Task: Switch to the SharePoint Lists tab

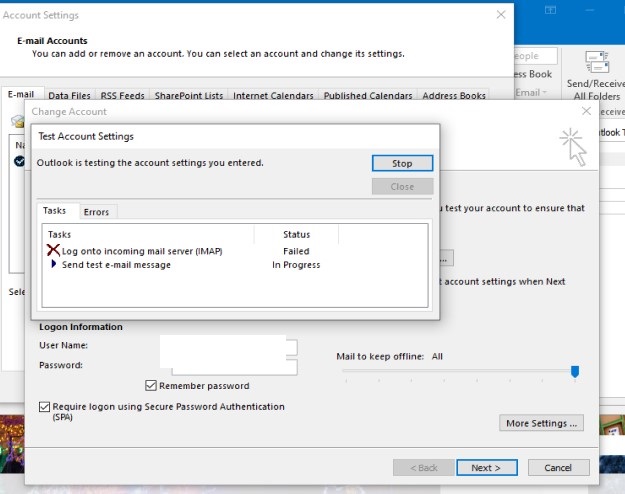Action: coord(188,96)
